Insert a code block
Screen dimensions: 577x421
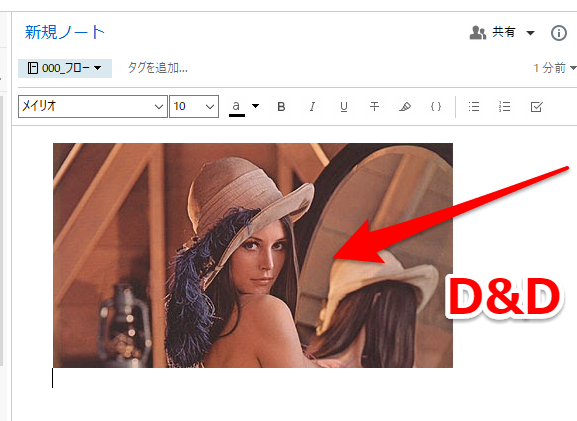tap(436, 107)
